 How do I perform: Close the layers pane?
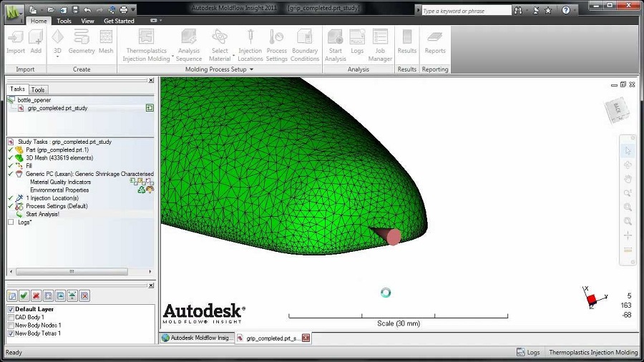(x=151, y=285)
